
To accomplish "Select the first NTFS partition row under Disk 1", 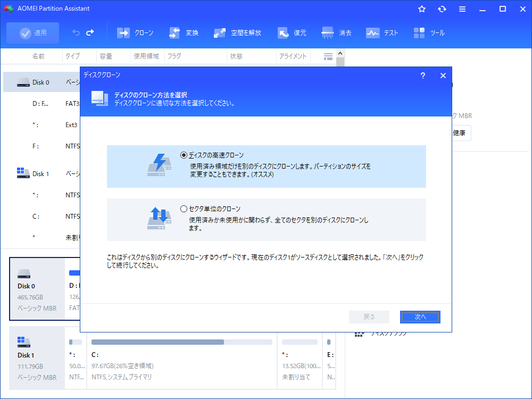I will 41,195.
